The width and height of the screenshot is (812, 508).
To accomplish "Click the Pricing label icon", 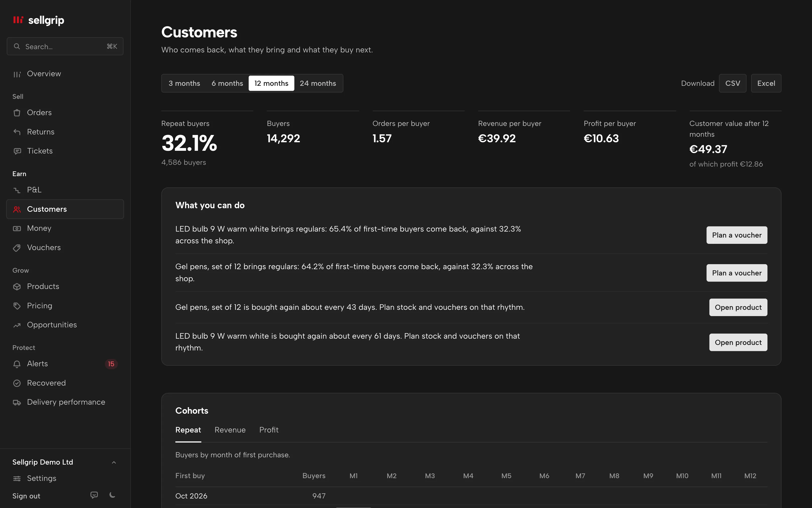I will coord(17,306).
